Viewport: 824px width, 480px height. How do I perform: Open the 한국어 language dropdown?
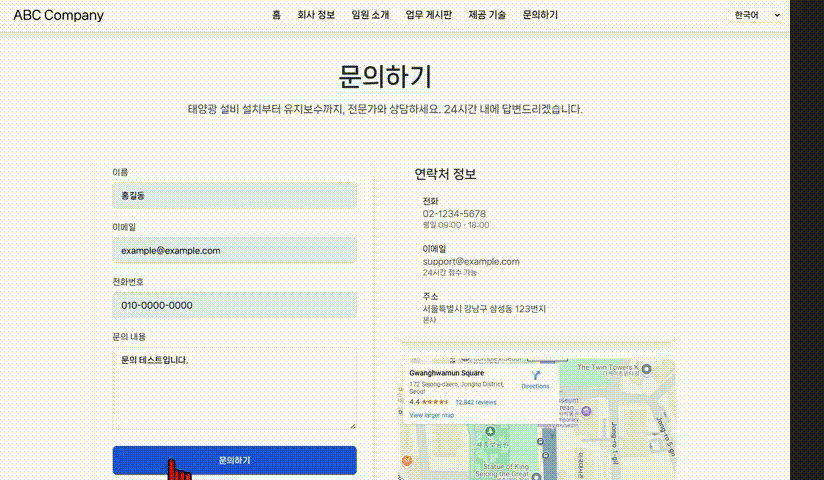click(757, 15)
